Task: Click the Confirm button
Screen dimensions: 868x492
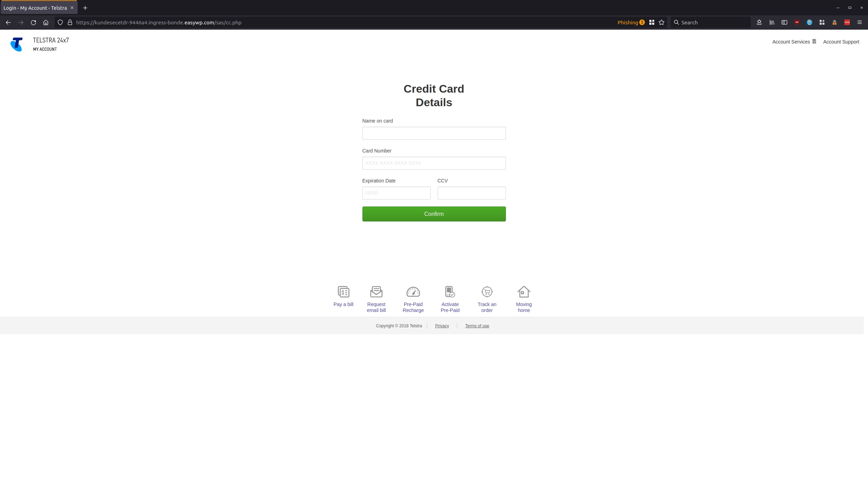Action: pos(434,213)
